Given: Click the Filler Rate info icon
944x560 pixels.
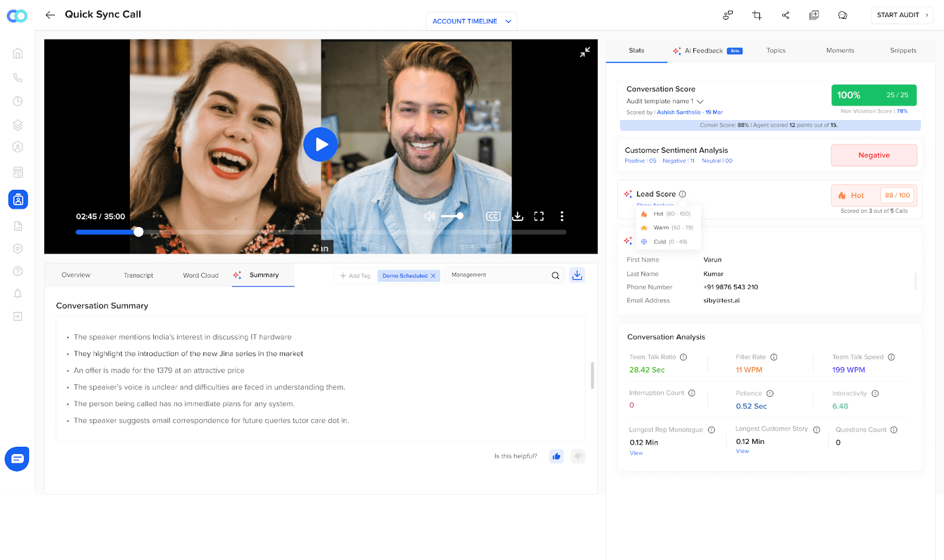Looking at the screenshot, I should pyautogui.click(x=774, y=357).
